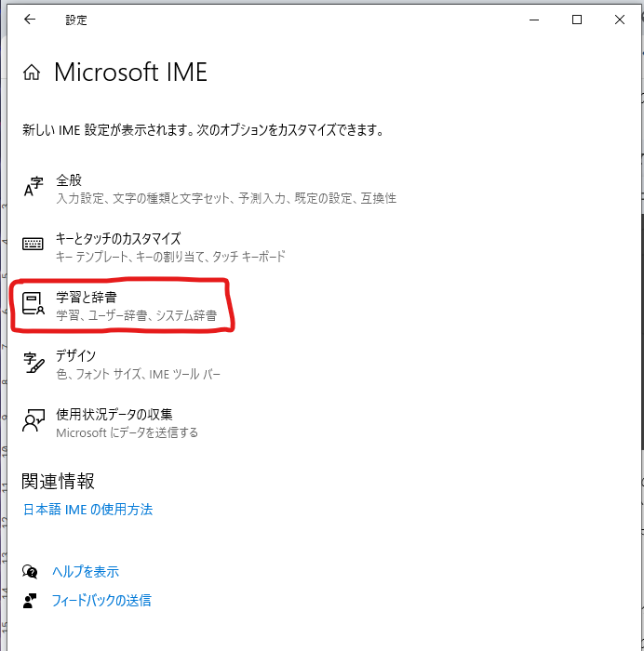Screen dimensions: 644x651
Task: Click the home icon beside Microsoft IME
Action: pyautogui.click(x=33, y=73)
